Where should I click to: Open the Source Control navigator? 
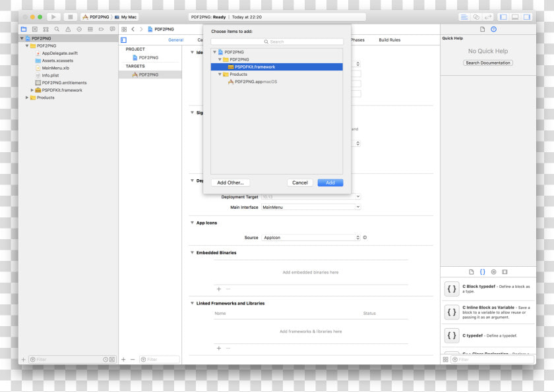[34, 29]
